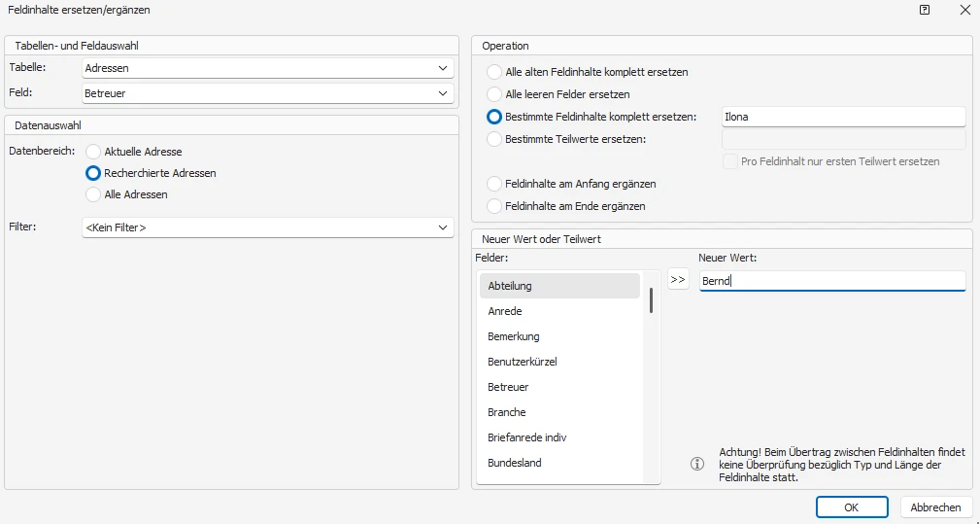Click the Abbrechen button

pyautogui.click(x=935, y=507)
